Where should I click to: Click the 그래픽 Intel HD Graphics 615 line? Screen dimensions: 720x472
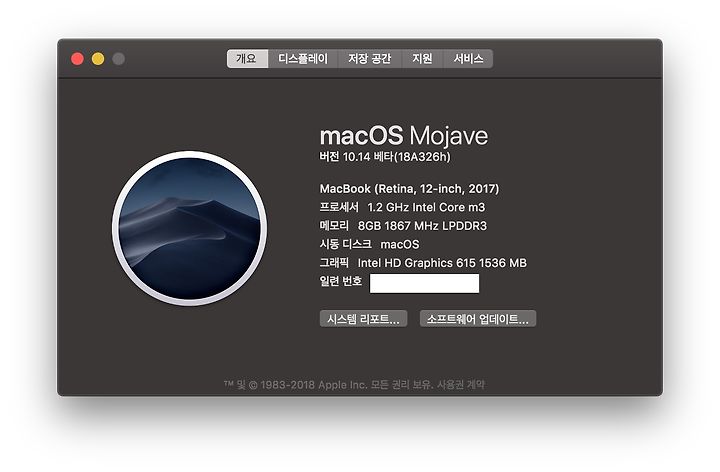tap(423, 263)
